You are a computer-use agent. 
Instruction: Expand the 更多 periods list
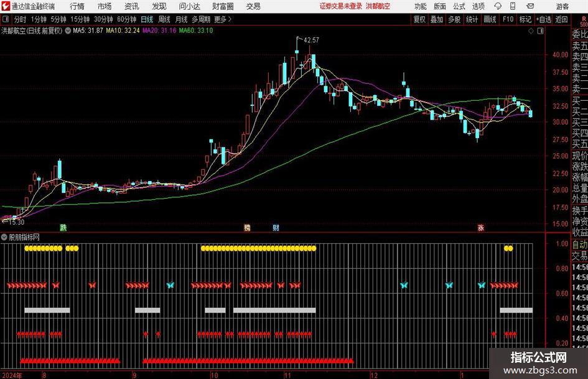coord(223,19)
